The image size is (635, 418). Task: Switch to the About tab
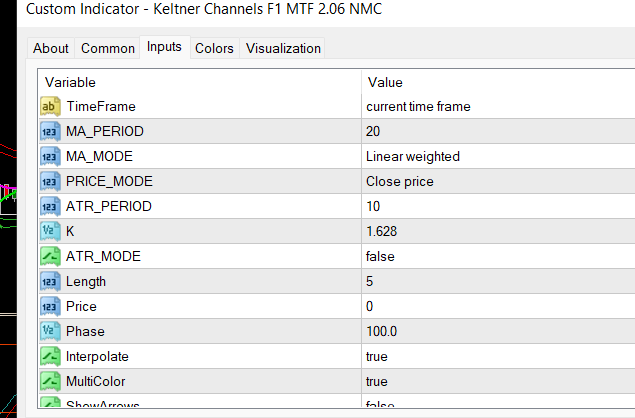[51, 48]
